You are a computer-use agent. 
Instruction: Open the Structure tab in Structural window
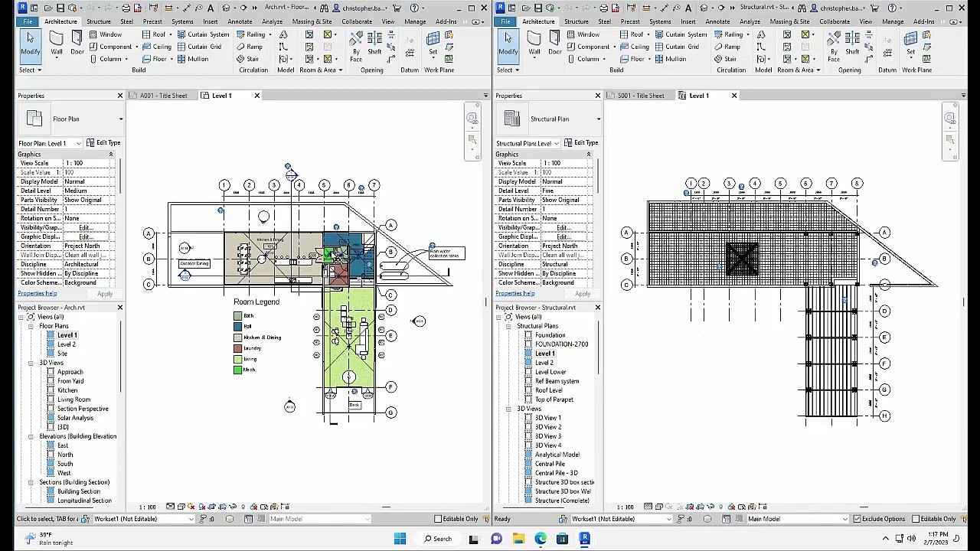tap(577, 21)
